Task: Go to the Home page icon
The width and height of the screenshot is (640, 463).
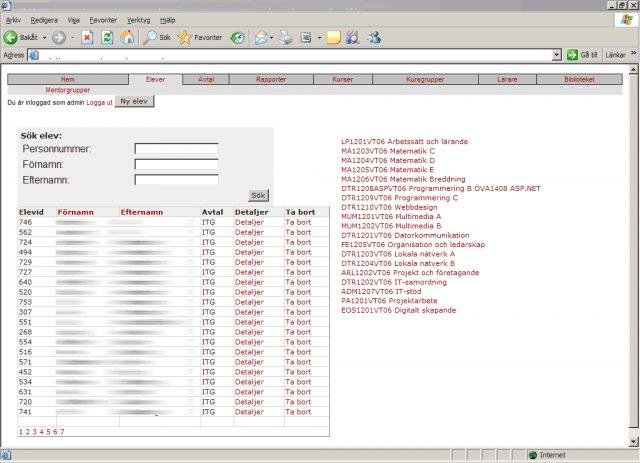Action: pos(127,37)
